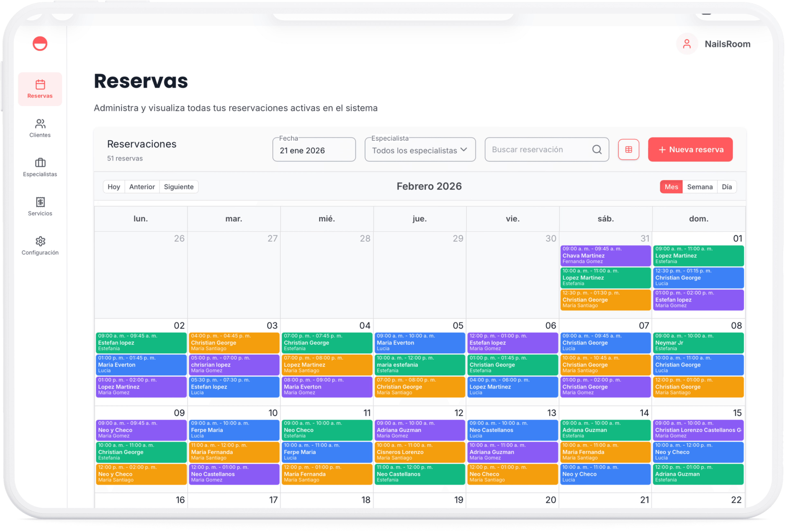Click the search magnifier icon
The image size is (785, 532).
tap(597, 149)
